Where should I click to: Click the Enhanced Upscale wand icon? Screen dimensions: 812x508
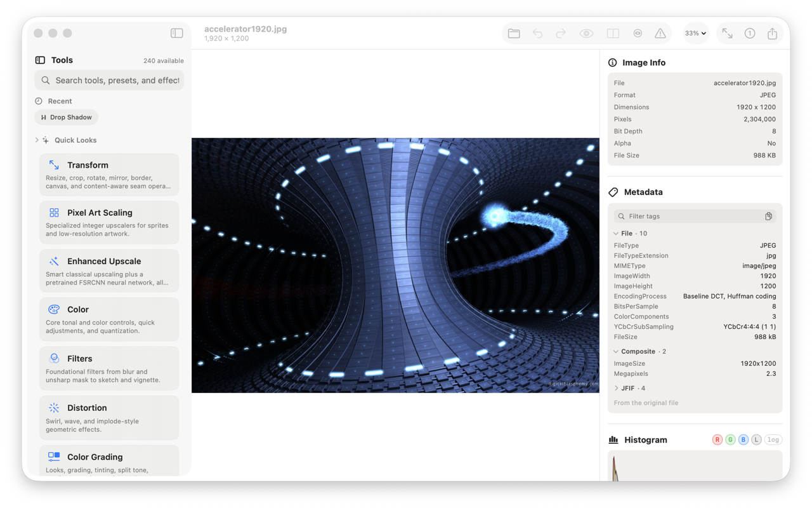(54, 261)
